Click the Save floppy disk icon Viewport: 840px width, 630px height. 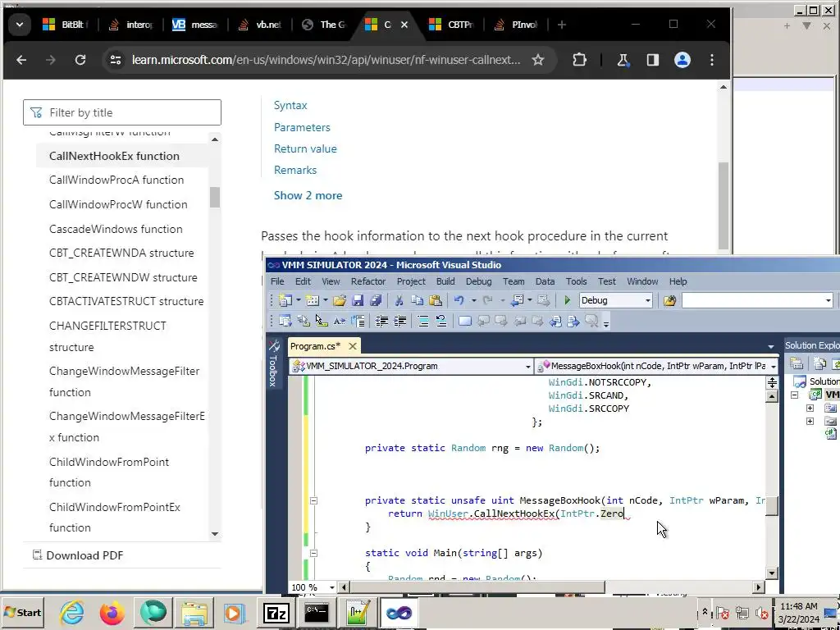(358, 300)
